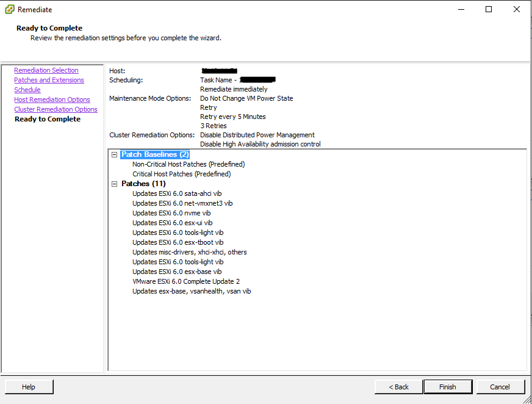The image size is (532, 404).
Task: Minimize the Remediate window
Action: pyautogui.click(x=461, y=9)
